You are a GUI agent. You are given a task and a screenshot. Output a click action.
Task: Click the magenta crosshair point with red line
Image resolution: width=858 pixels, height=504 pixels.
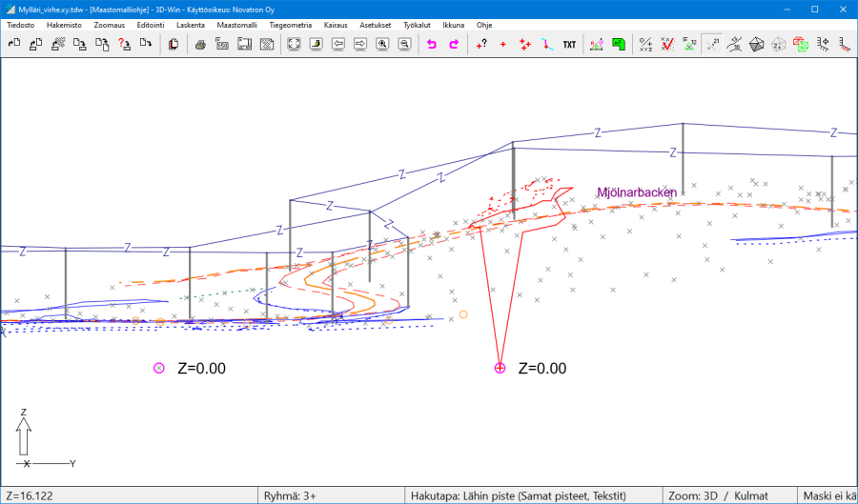pyautogui.click(x=500, y=369)
